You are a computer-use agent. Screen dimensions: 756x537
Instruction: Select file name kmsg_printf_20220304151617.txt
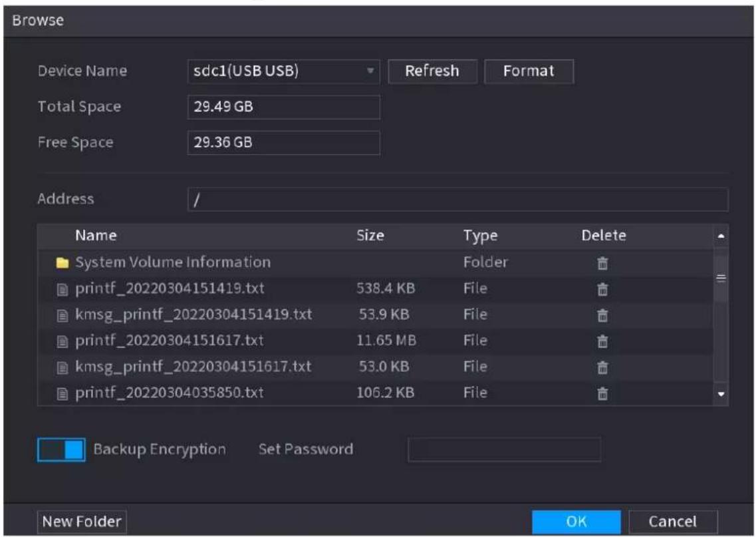193,367
